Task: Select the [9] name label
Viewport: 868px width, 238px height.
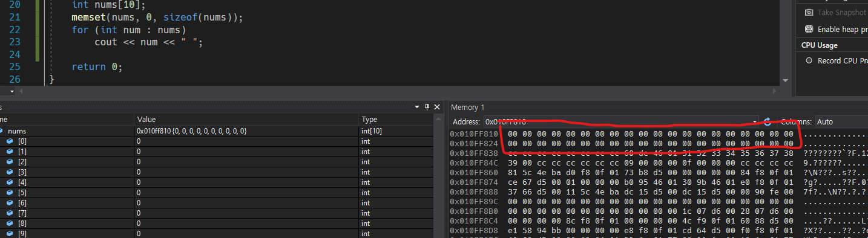Action: (x=22, y=233)
